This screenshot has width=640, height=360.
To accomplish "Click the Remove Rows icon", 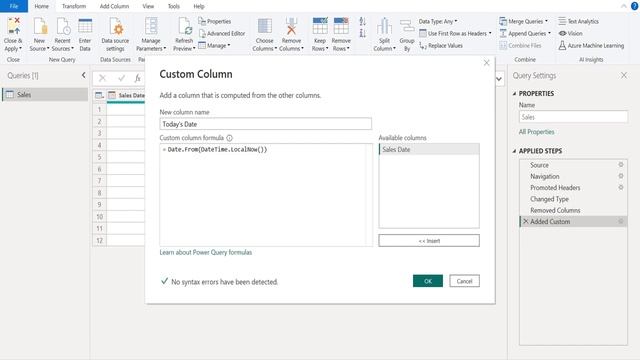I will pyautogui.click(x=341, y=27).
